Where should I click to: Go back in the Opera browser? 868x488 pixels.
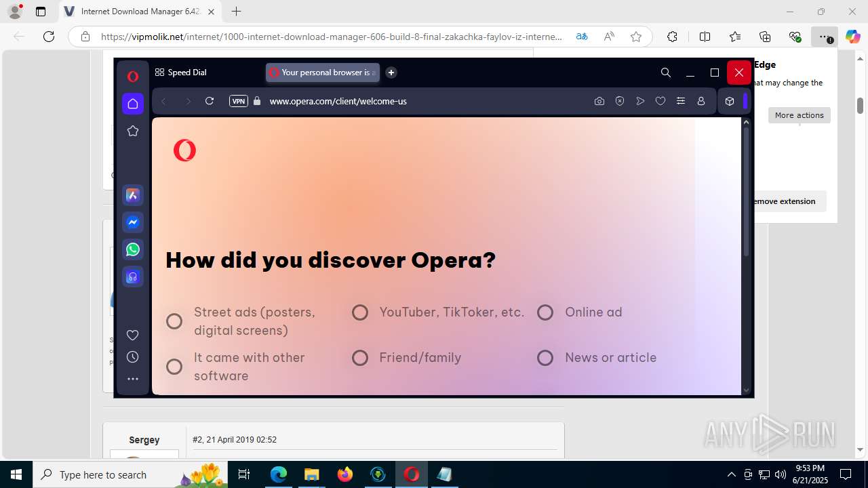pos(163,101)
